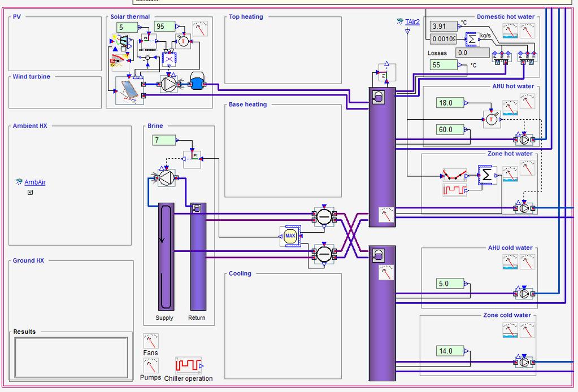Open the Pumps meter
This screenshot has height=392, width=578.
151,365
